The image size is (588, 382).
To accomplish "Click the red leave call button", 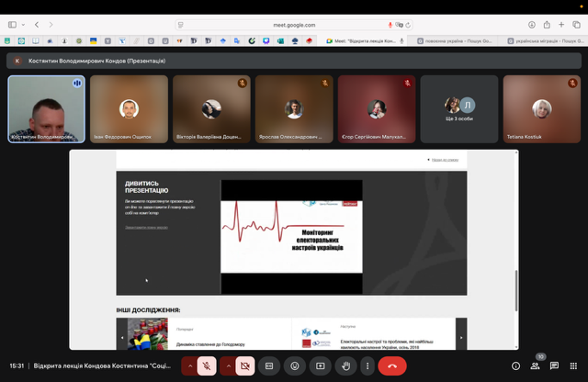I will click(392, 365).
